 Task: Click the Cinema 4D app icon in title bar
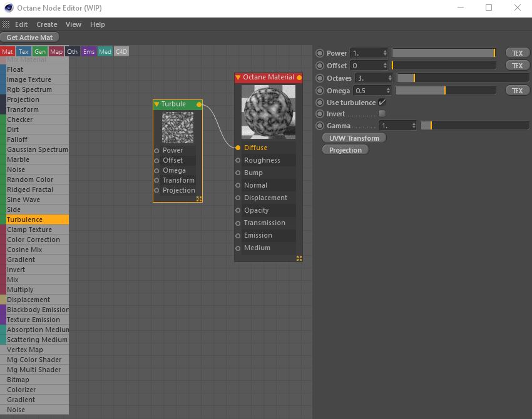[8, 8]
